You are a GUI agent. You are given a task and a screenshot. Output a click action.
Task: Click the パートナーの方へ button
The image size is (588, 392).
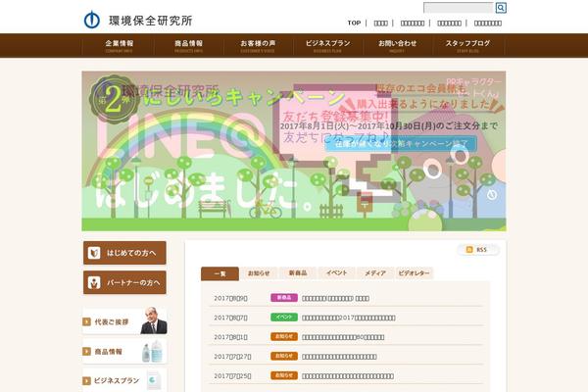124,282
